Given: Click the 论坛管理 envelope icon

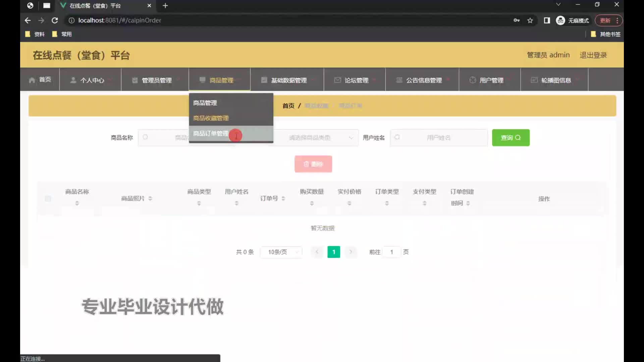Looking at the screenshot, I should point(337,80).
